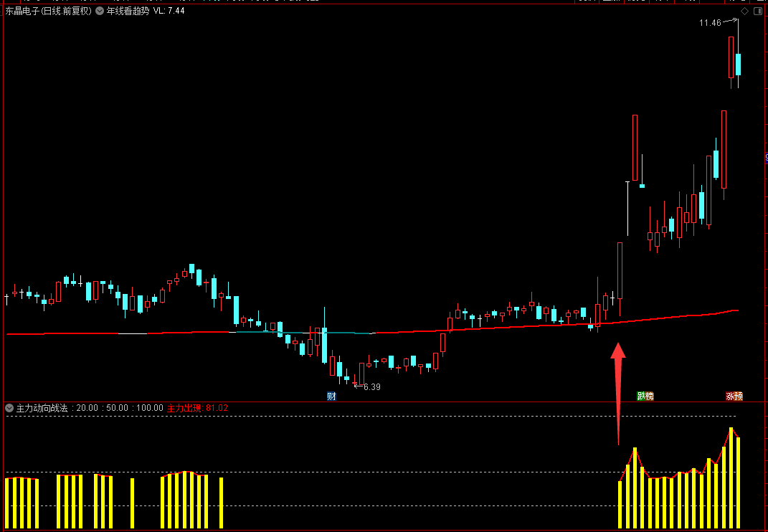This screenshot has width=768, height=532.
Task: Click the 年线看趋势 indicator name
Action: (128, 11)
